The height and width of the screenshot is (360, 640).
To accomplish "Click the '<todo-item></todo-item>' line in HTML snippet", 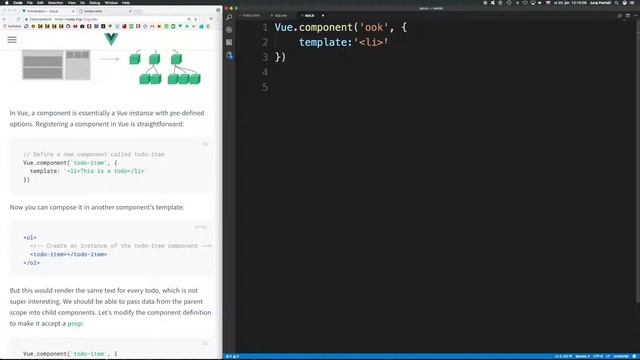I will 68,254.
